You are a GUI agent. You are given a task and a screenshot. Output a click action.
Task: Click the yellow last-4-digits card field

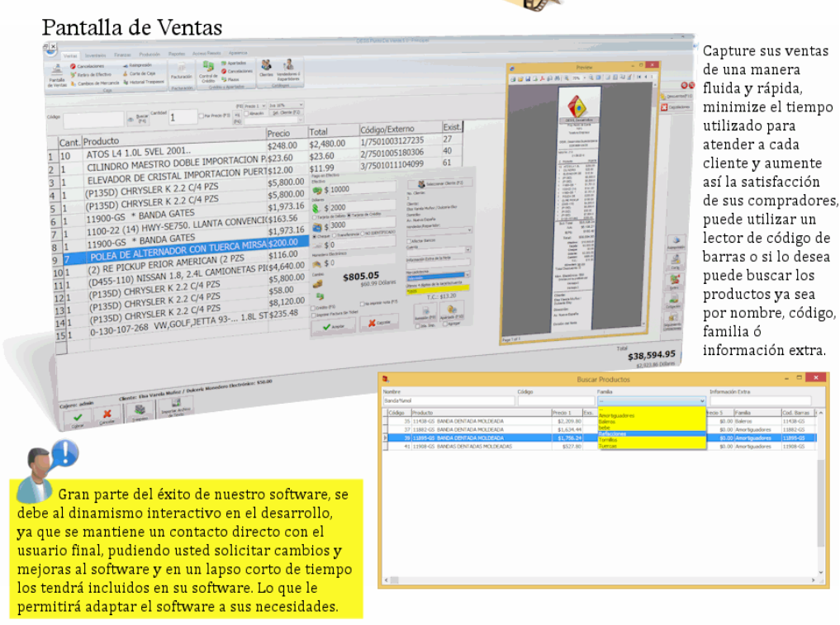pos(435,290)
